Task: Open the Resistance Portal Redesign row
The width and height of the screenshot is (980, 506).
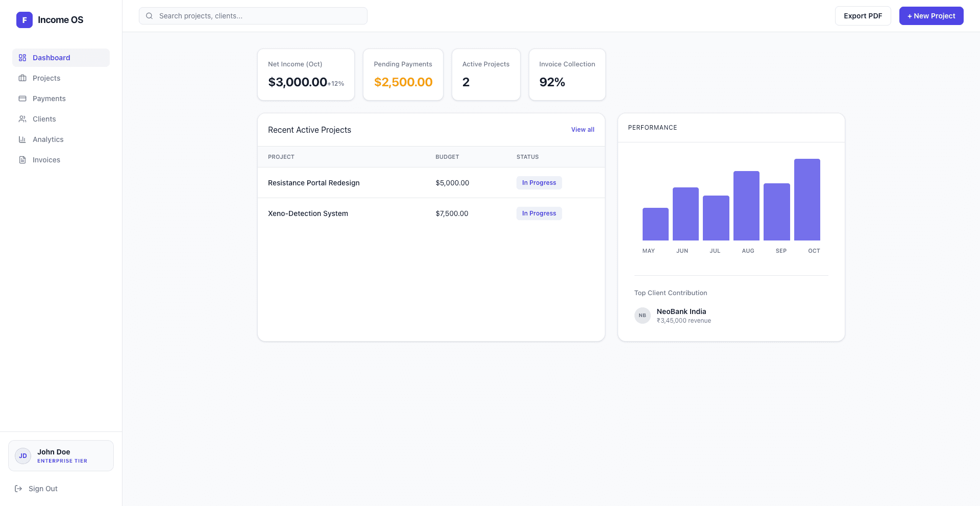Action: click(x=431, y=183)
